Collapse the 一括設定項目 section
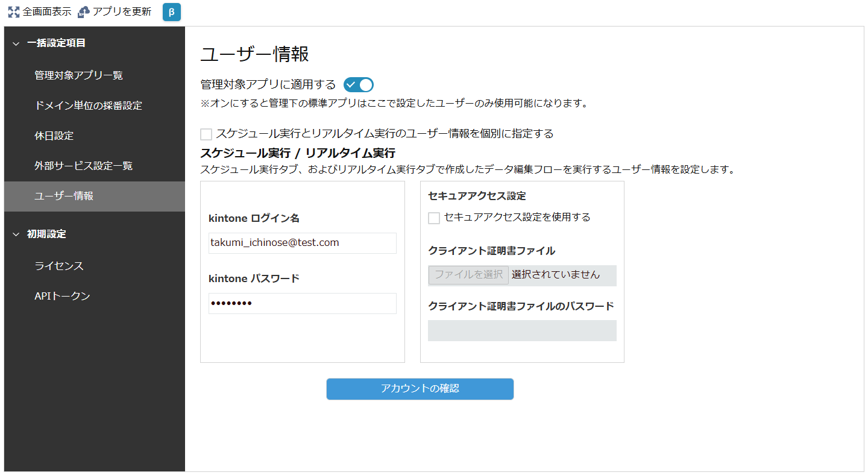The image size is (868, 475). tap(16, 43)
